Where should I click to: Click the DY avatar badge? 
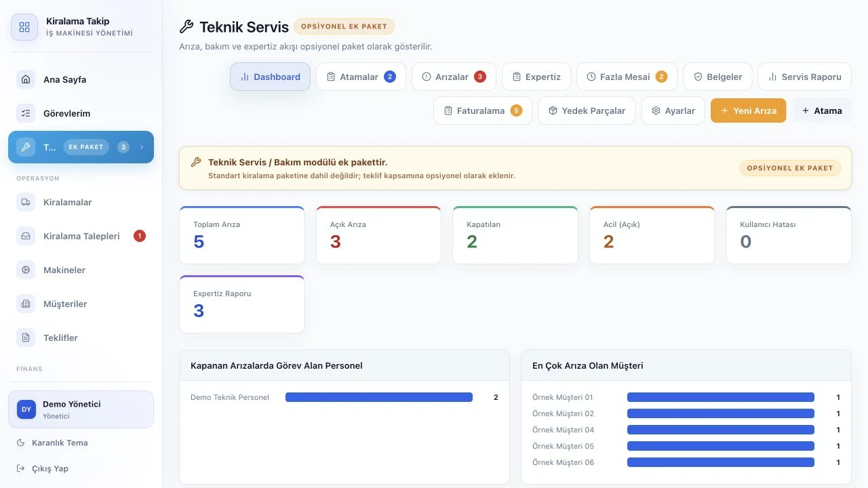(26, 409)
